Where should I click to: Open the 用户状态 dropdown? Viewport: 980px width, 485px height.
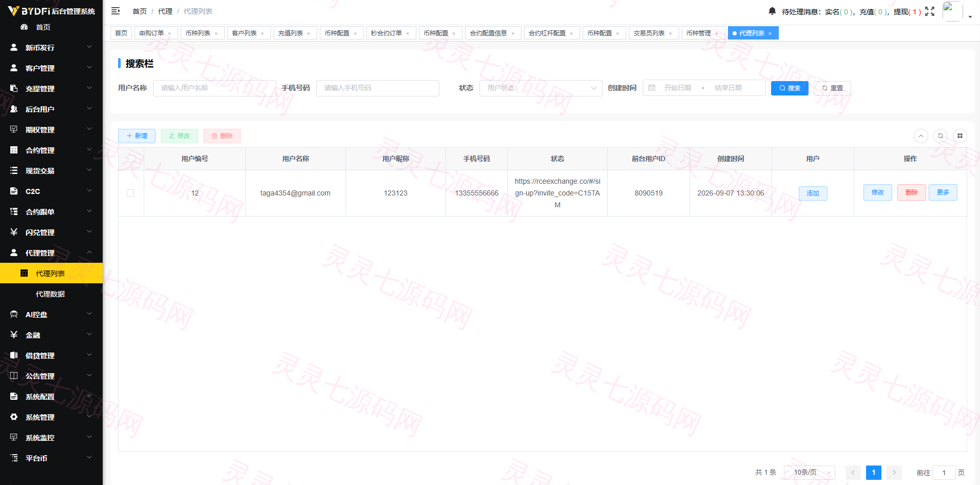[541, 88]
